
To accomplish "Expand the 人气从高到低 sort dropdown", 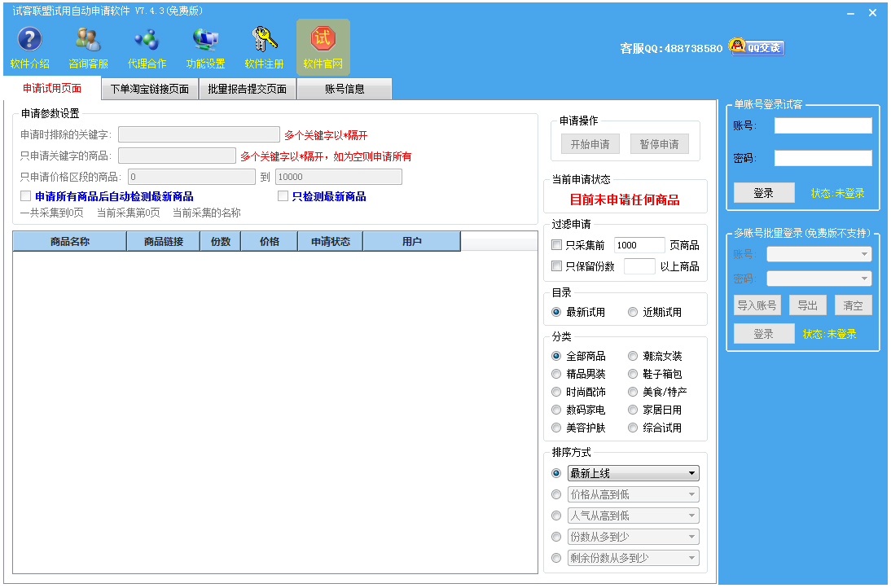I will [x=633, y=516].
